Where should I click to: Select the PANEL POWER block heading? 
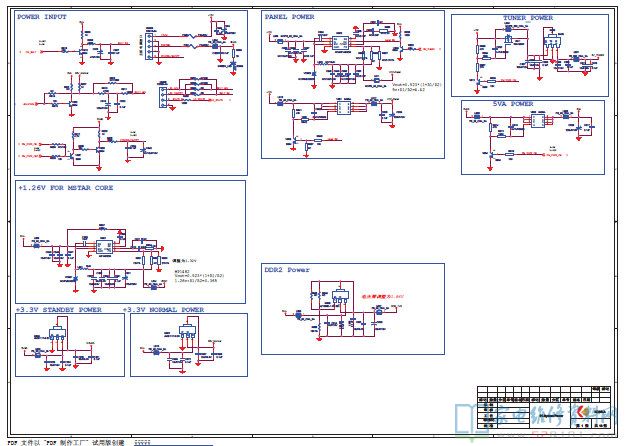(x=289, y=17)
